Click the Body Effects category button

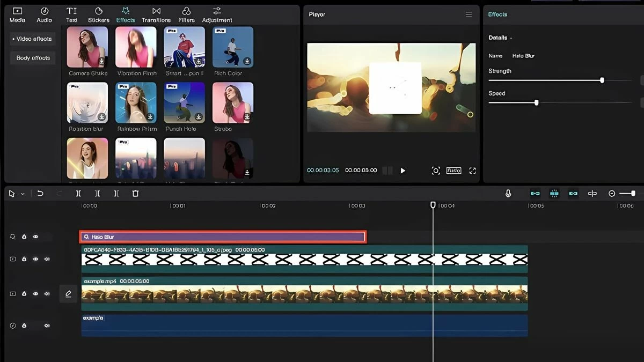[x=33, y=57]
